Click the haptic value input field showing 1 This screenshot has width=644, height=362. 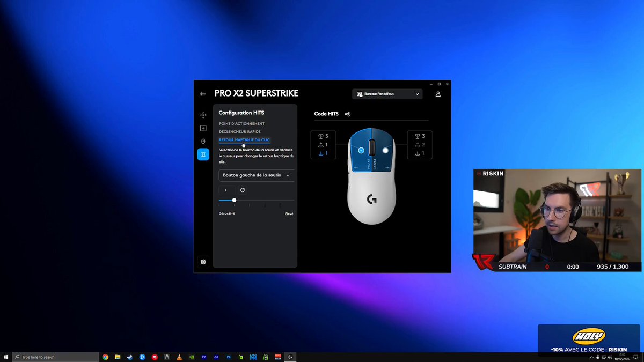[x=227, y=190]
